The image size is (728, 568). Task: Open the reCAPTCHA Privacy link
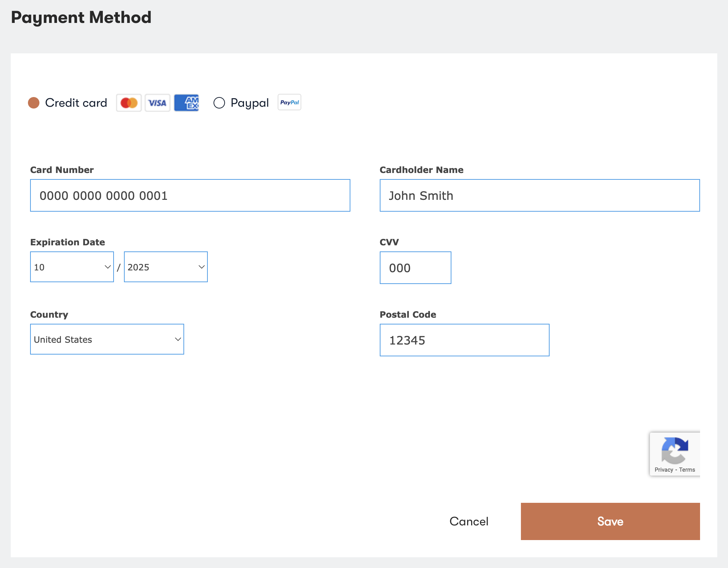(664, 470)
